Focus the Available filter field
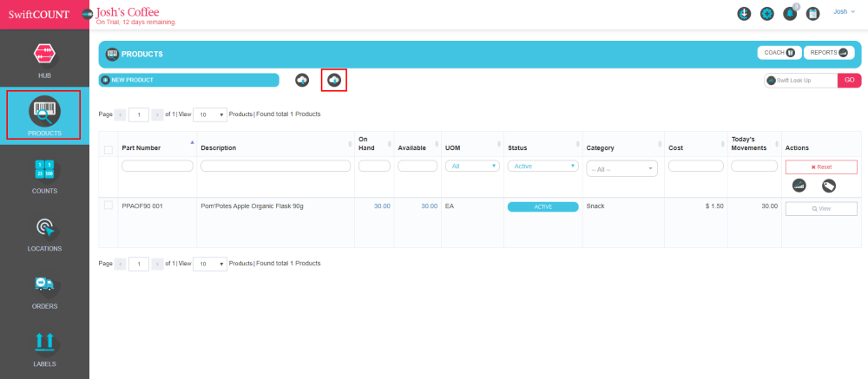Image resolution: width=868 pixels, height=379 pixels. (418, 166)
